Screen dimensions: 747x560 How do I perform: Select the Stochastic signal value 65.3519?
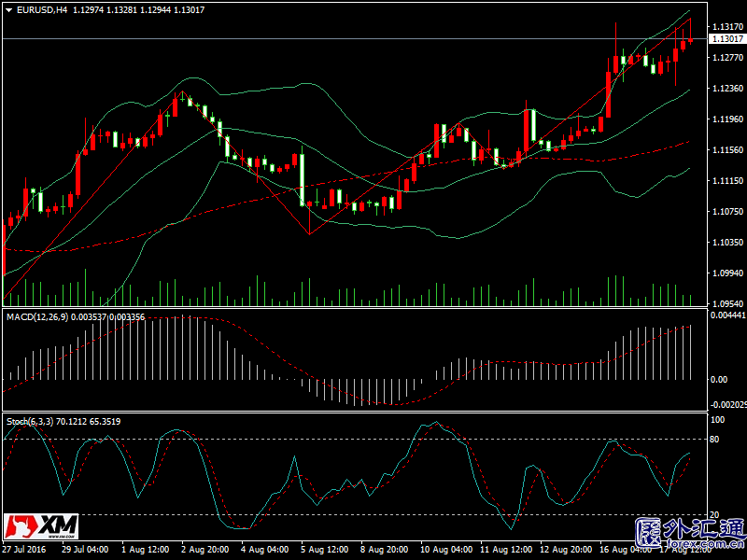(x=105, y=422)
